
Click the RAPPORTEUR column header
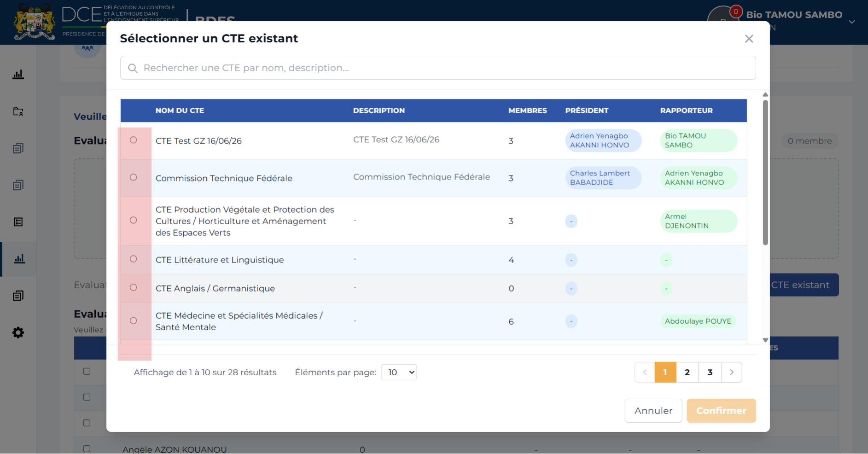[x=686, y=111]
